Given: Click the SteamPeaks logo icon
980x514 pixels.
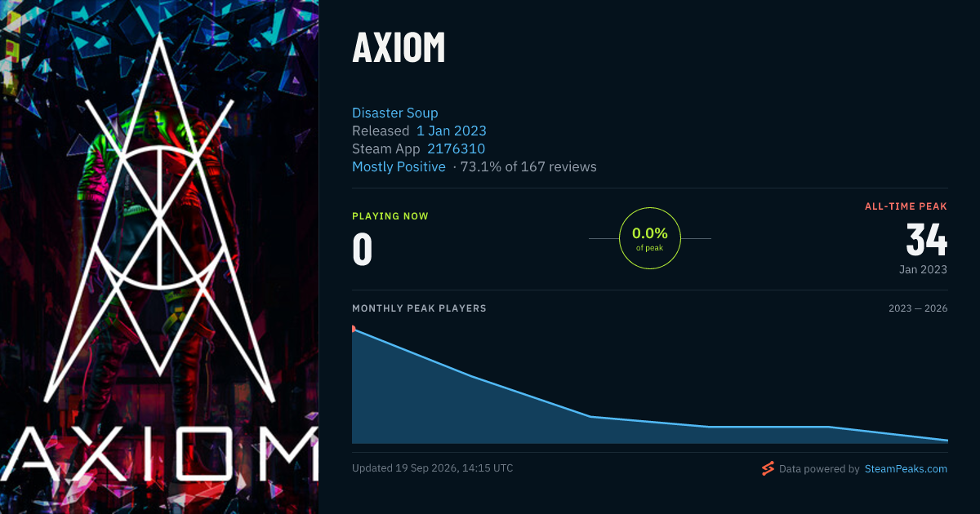Looking at the screenshot, I should [768, 468].
